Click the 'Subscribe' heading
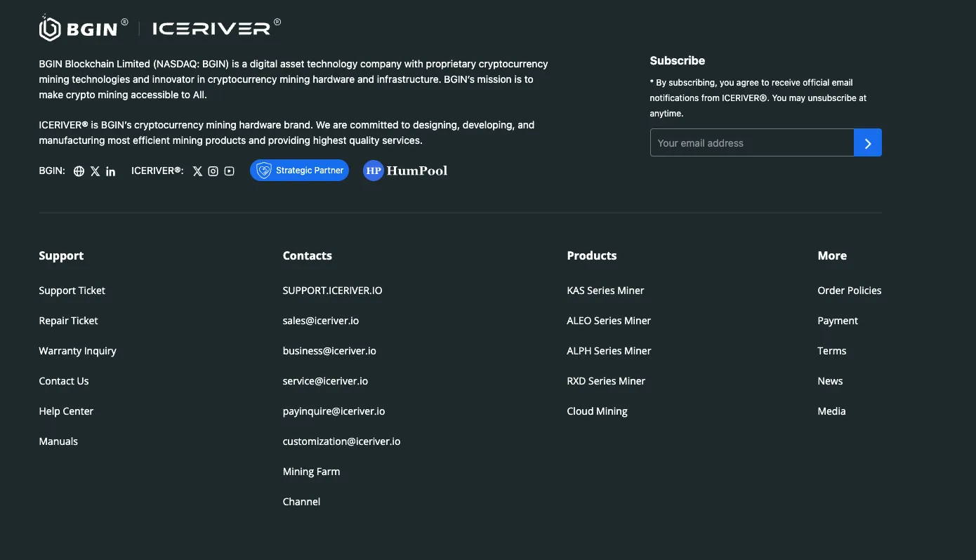Screen dimensions: 976x560 point(678,60)
